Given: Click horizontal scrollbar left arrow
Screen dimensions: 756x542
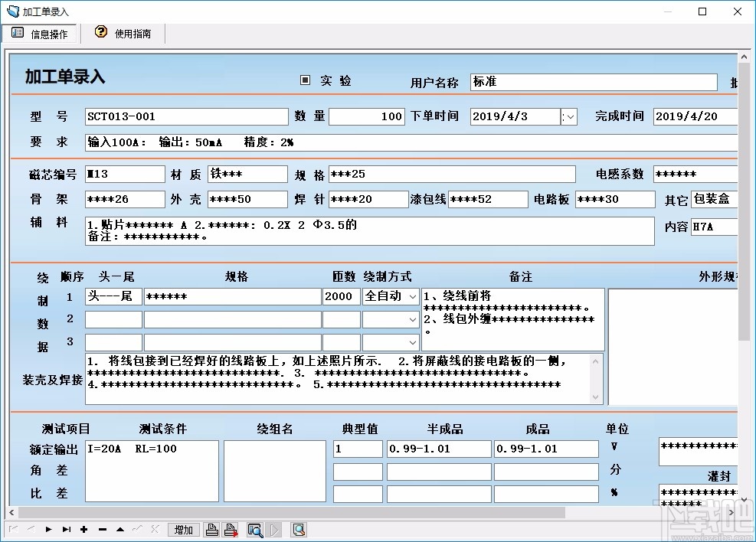Looking at the screenshot, I should [12, 513].
